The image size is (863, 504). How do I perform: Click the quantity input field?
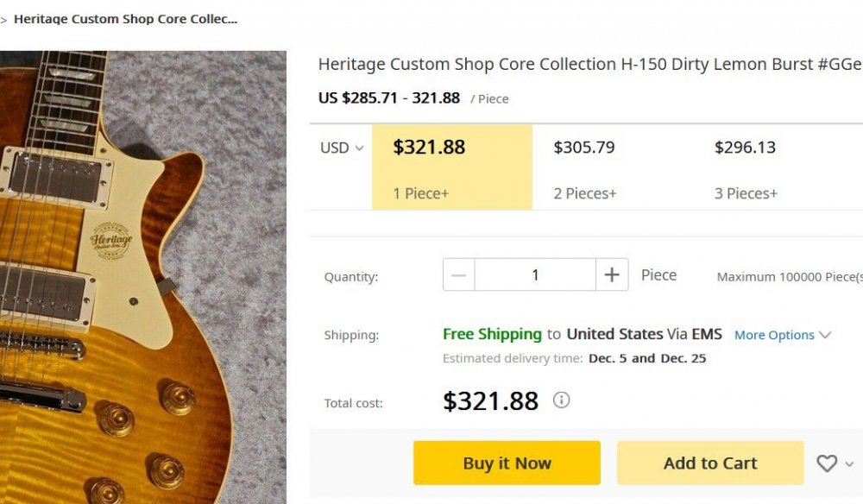point(535,275)
